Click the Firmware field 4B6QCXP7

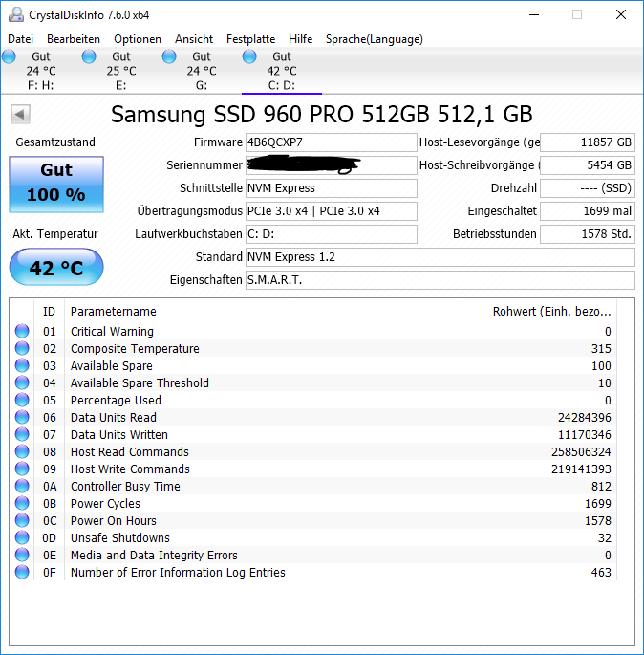[331, 142]
